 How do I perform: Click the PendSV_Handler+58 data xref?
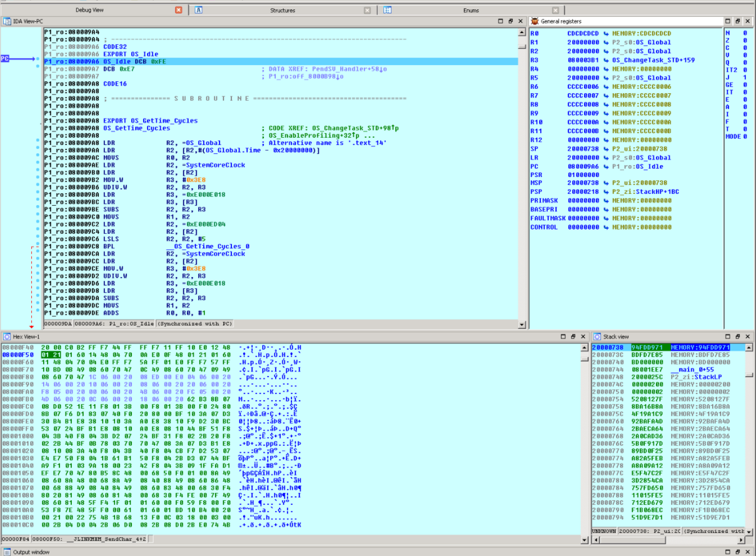click(x=328, y=69)
